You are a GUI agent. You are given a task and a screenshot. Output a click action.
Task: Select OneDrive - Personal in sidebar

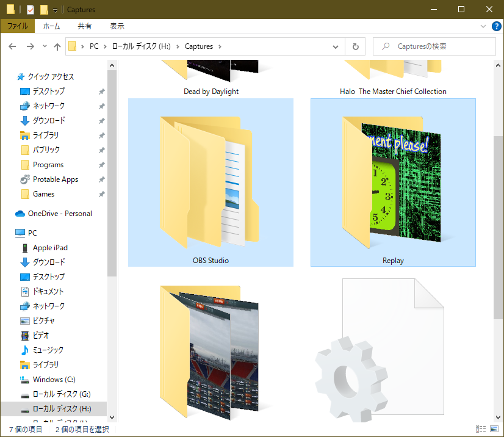click(60, 214)
